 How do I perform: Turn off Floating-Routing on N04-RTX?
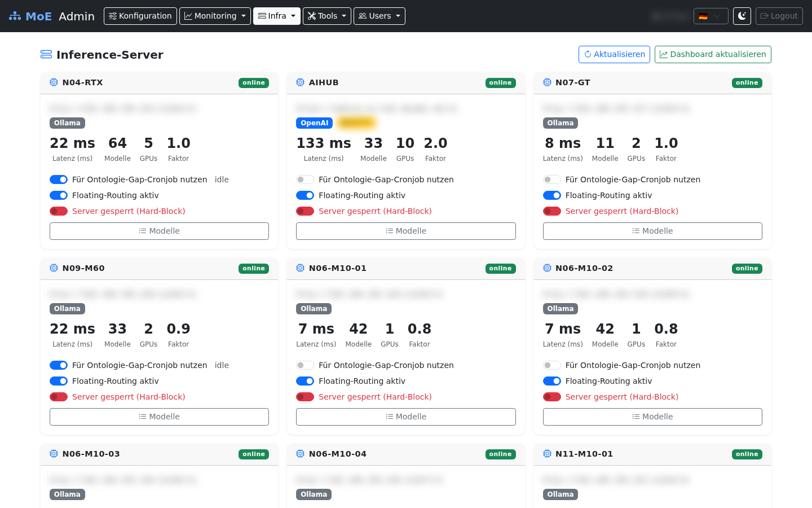tap(59, 195)
